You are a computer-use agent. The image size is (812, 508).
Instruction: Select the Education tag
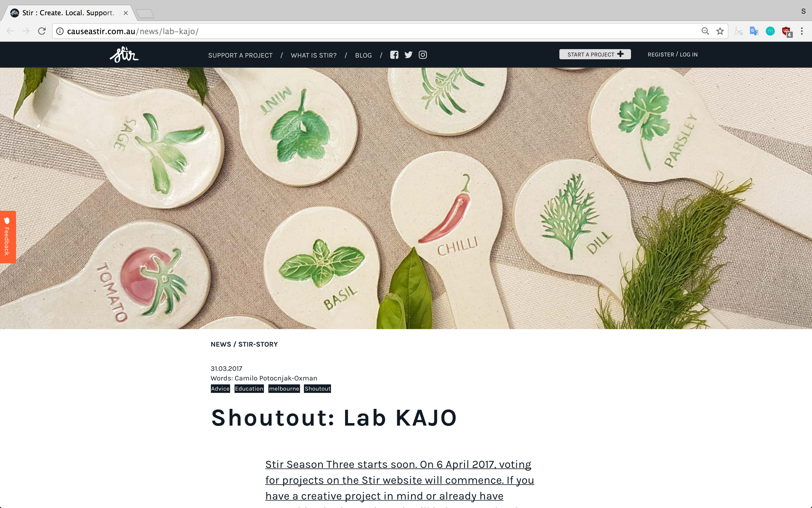pyautogui.click(x=249, y=389)
